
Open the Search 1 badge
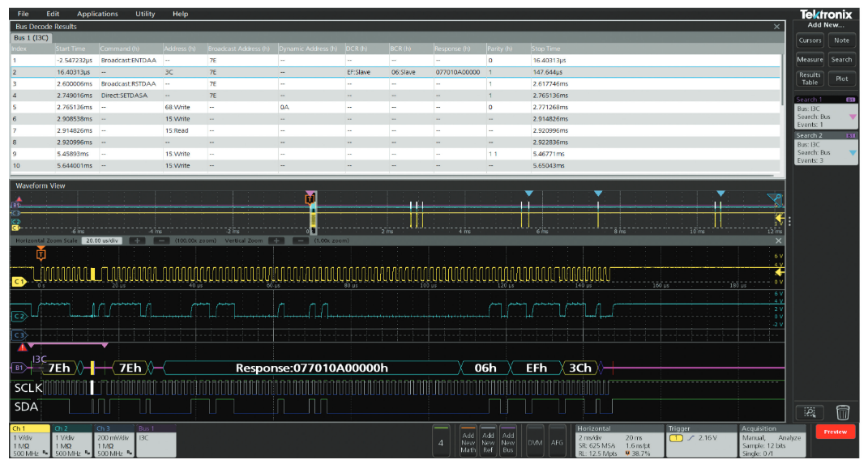point(826,113)
